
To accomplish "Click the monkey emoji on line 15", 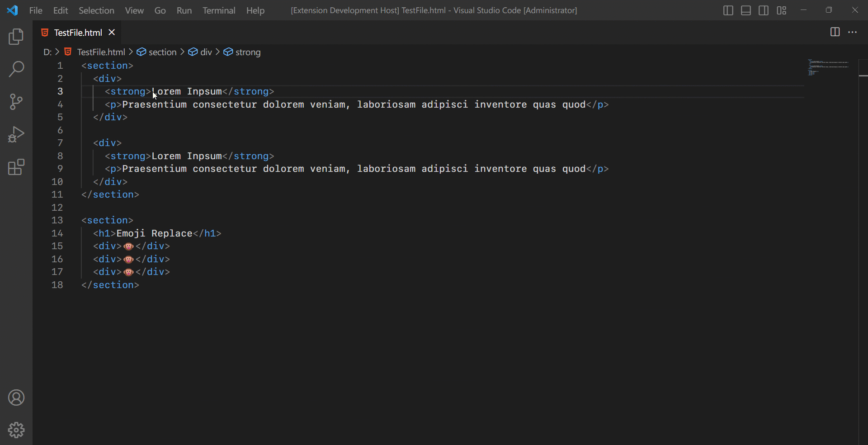I will pyautogui.click(x=128, y=246).
